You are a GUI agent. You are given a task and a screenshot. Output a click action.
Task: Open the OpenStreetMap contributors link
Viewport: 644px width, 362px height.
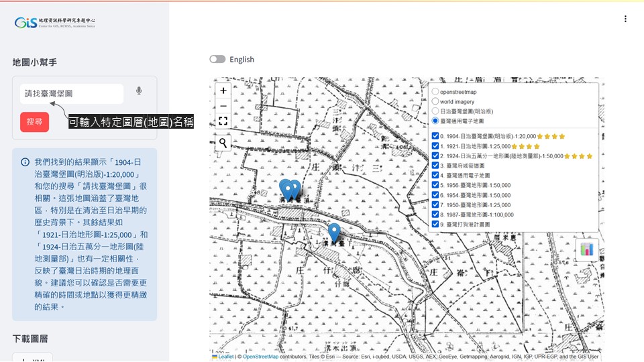point(260,357)
